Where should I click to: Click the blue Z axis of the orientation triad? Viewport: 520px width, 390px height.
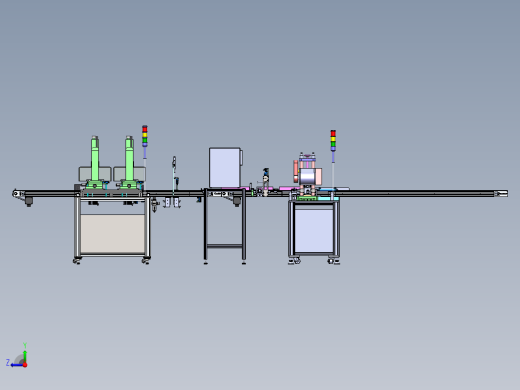click(16, 365)
